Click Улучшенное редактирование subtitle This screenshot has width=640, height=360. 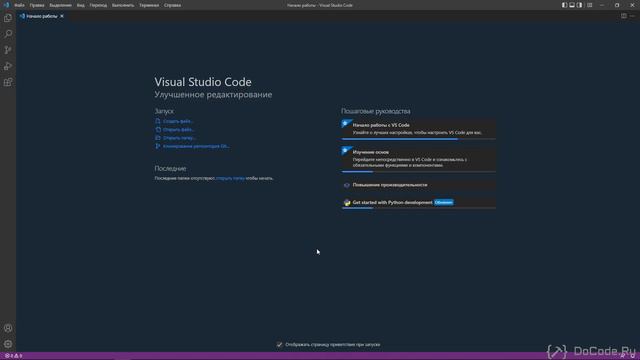pos(213,94)
